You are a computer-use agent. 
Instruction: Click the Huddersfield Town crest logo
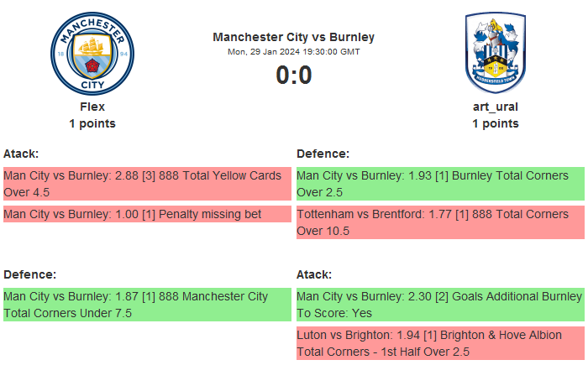(x=496, y=53)
